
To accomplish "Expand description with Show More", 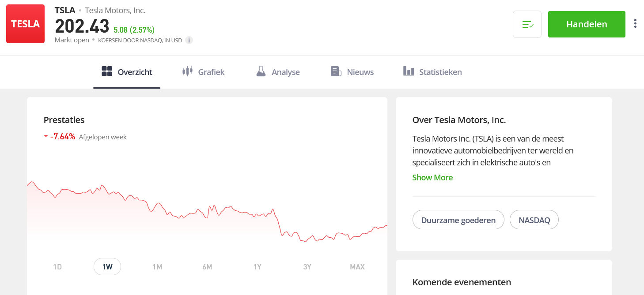I will (432, 177).
